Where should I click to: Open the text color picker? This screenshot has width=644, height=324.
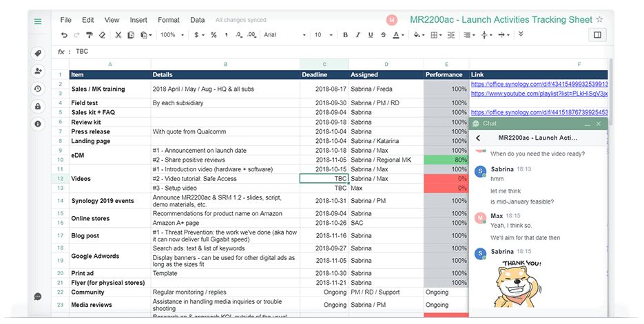pyautogui.click(x=398, y=35)
